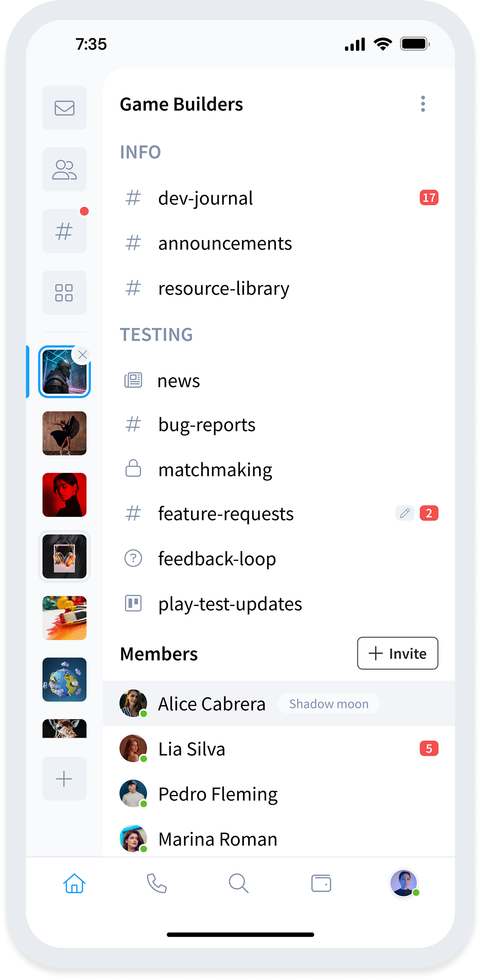Open the Home tab in bottom bar
Image resolution: width=481 pixels, height=980 pixels.
point(75,883)
